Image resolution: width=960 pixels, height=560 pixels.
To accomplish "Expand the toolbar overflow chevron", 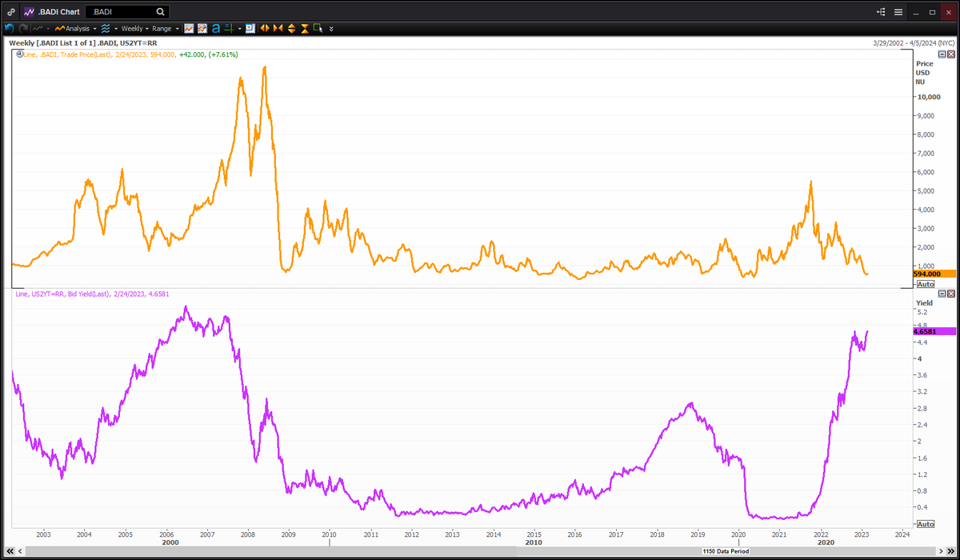I will coord(331,28).
